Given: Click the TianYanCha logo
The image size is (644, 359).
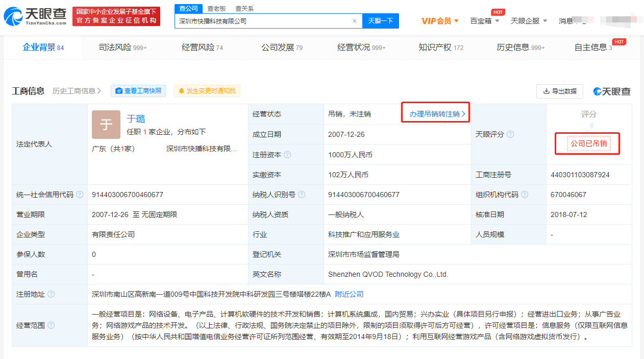Looking at the screenshot, I should (x=35, y=16).
